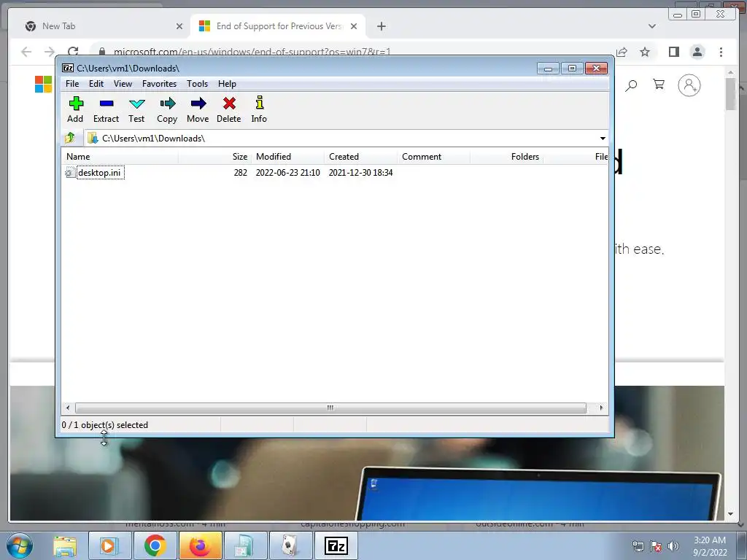Open the Tools menu
The image size is (747, 560).
(197, 84)
